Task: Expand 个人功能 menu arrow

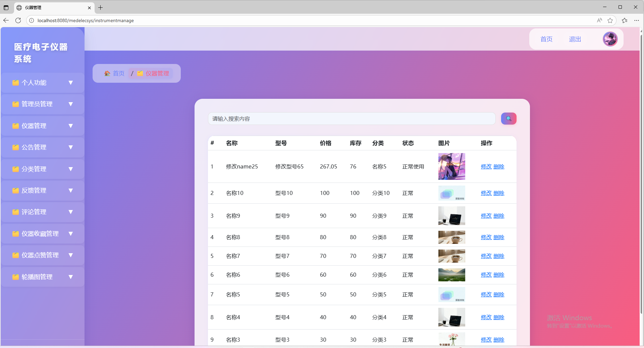Action: point(70,83)
